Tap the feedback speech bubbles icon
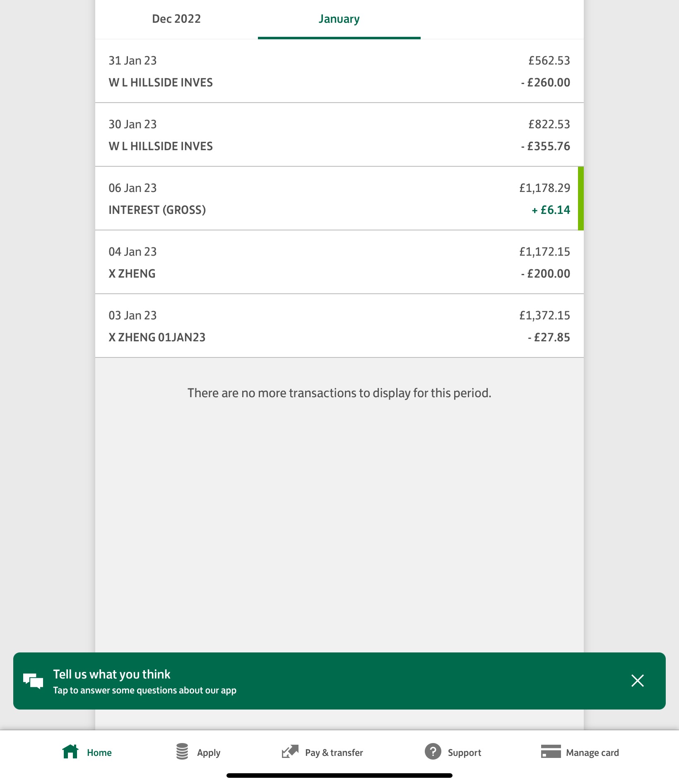679x784 pixels. tap(33, 681)
